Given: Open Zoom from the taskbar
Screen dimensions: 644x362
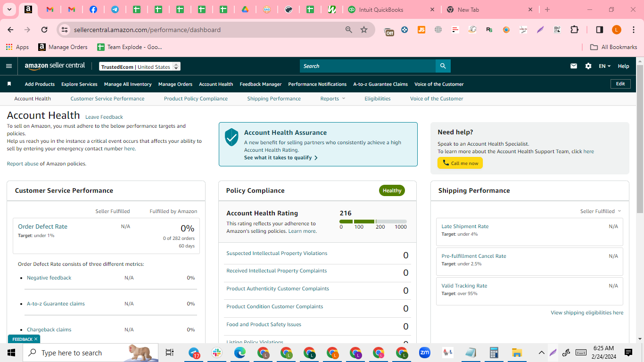Looking at the screenshot, I should 425,353.
